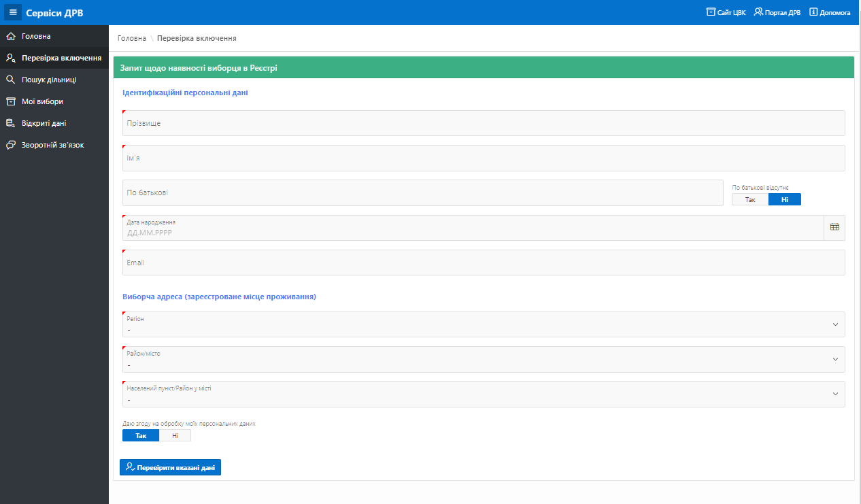Click the Ідентифікаційні персональні дані heading
The width and height of the screenshot is (861, 504).
(185, 93)
